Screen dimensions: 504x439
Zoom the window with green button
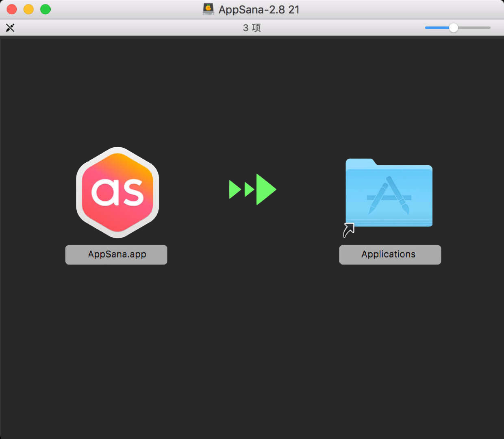46,9
